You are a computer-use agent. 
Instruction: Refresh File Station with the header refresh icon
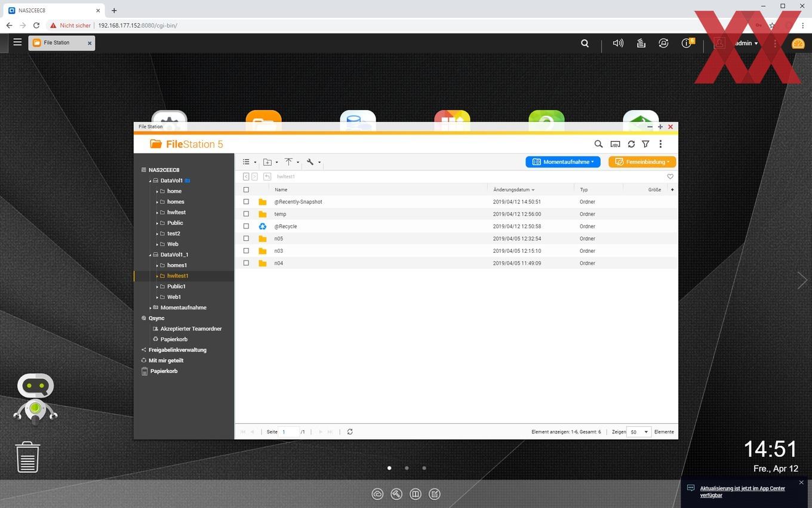click(x=631, y=144)
